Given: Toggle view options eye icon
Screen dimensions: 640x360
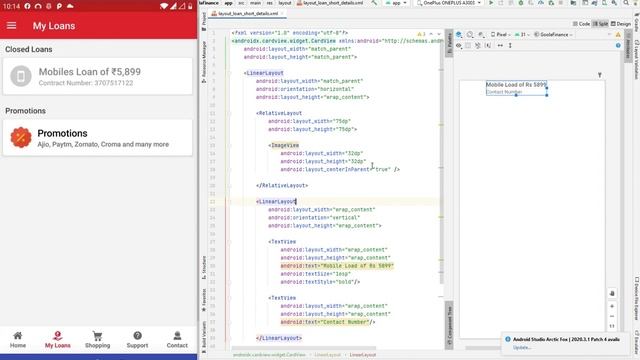Looking at the screenshot, I should point(459,46).
